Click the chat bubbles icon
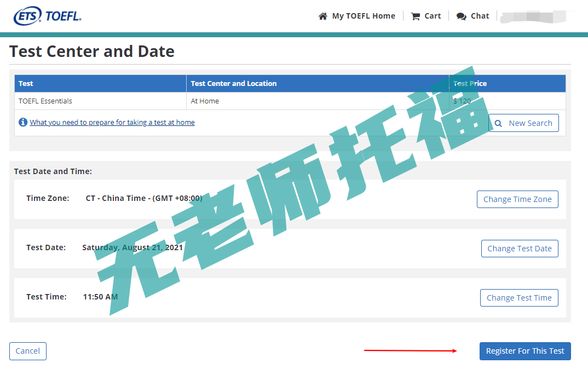Screen dimensions: 588x392 461,16
